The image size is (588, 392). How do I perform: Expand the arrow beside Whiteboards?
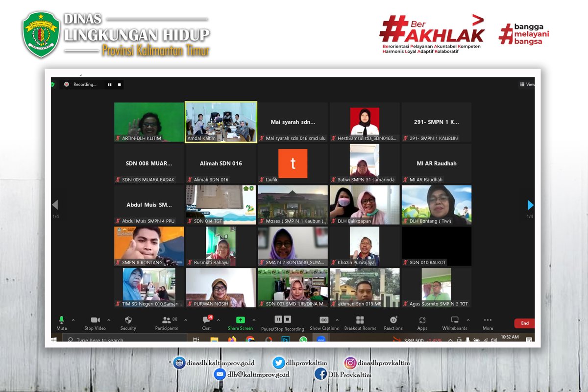pos(468,320)
